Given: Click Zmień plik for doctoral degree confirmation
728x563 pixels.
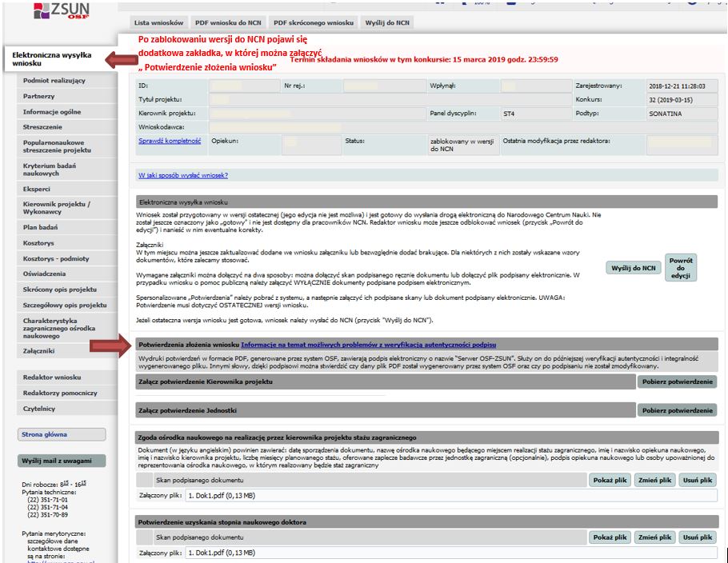Looking at the screenshot, I should coord(654,537).
